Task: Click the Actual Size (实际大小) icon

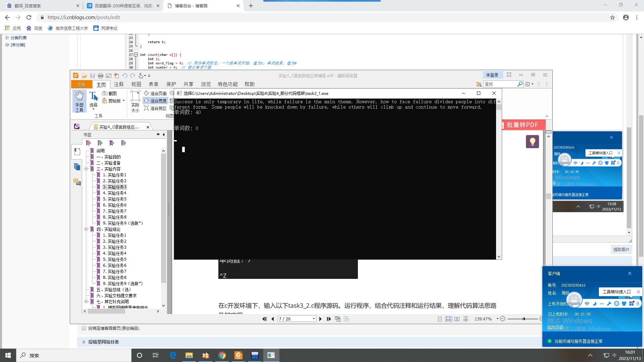Action: click(x=135, y=101)
